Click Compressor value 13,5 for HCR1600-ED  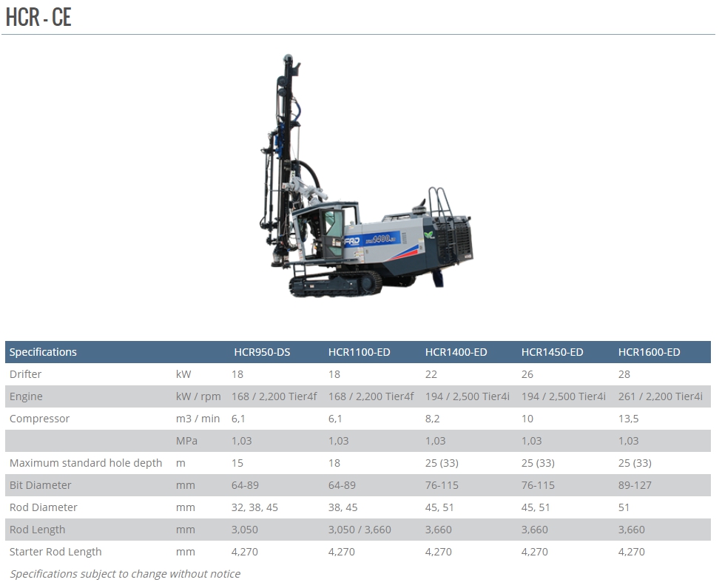[629, 419]
